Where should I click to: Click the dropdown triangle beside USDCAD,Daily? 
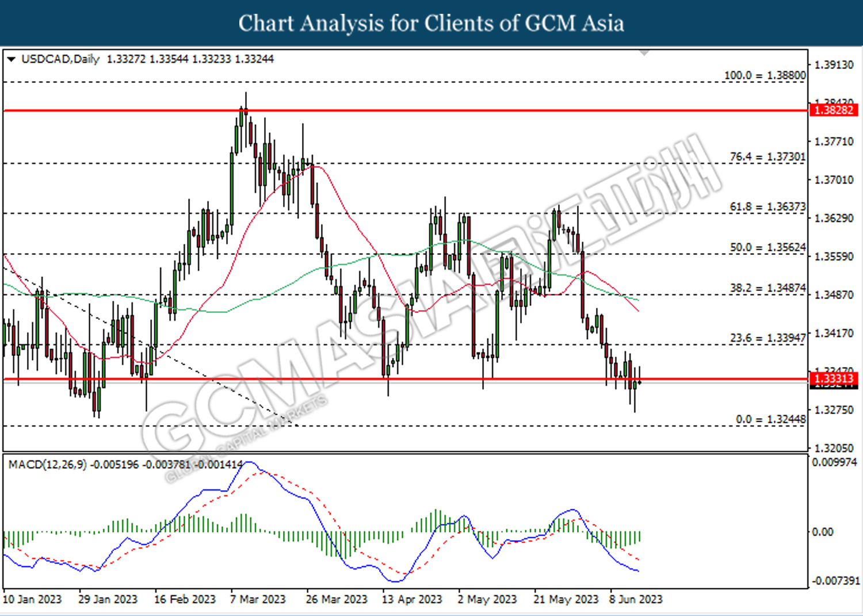[x=11, y=59]
